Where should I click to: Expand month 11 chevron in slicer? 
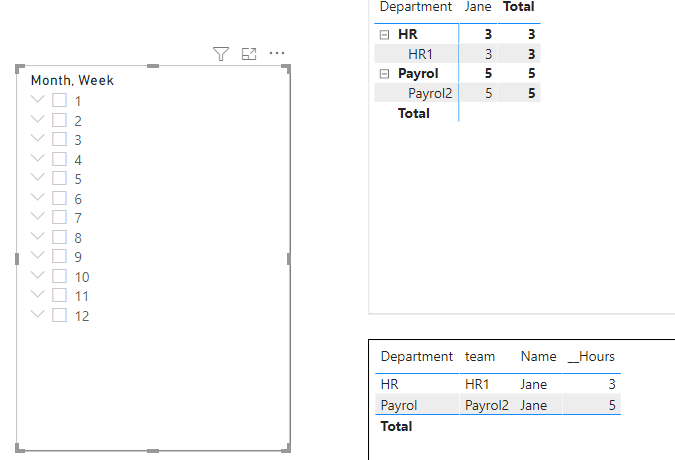click(x=38, y=294)
